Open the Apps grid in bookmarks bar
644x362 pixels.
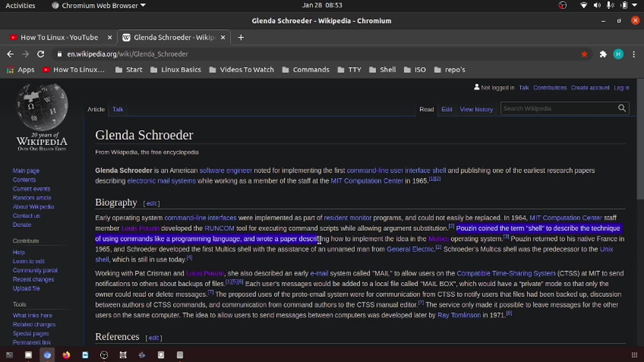pos(20,69)
